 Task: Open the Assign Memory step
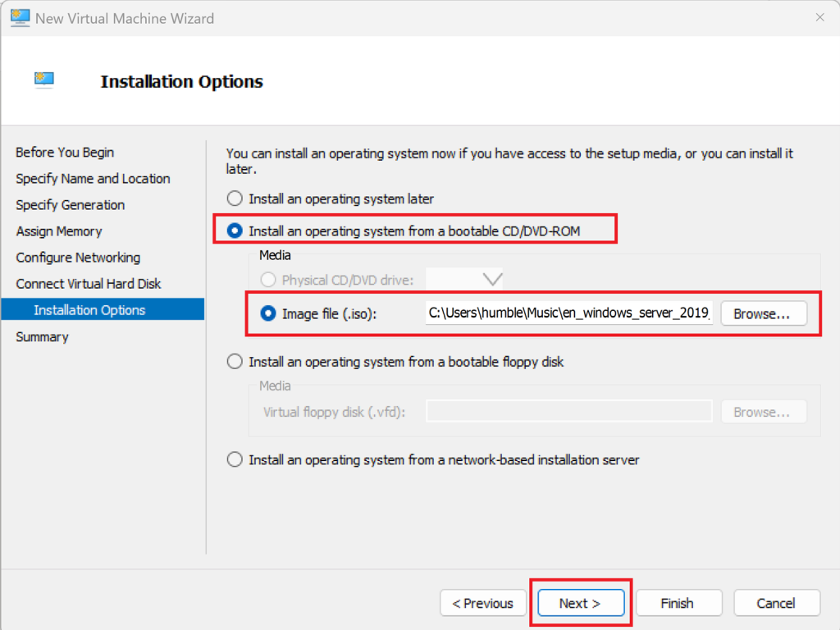tap(59, 231)
